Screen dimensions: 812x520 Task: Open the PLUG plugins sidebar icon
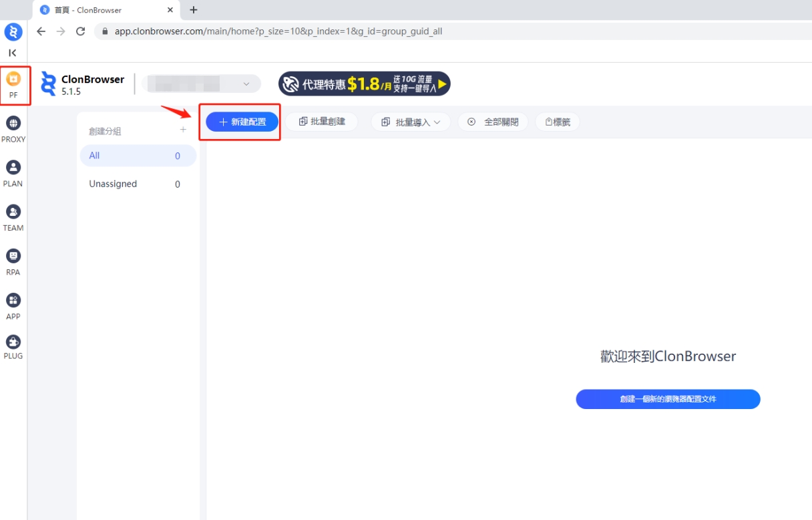click(13, 346)
